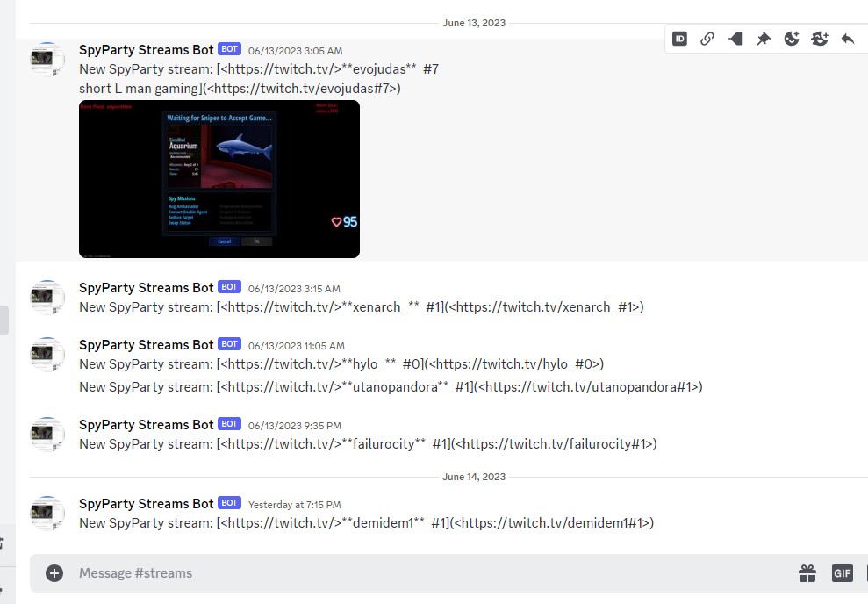Click the Yesterday at 7:15 PM timestamp
Viewport: 868px width, 604px height.
pyautogui.click(x=295, y=505)
